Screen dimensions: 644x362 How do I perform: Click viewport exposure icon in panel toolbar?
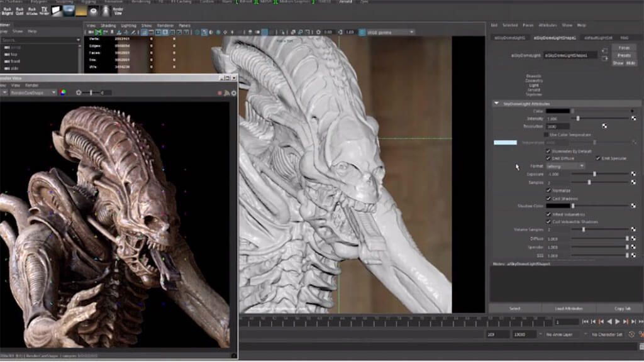(318, 32)
